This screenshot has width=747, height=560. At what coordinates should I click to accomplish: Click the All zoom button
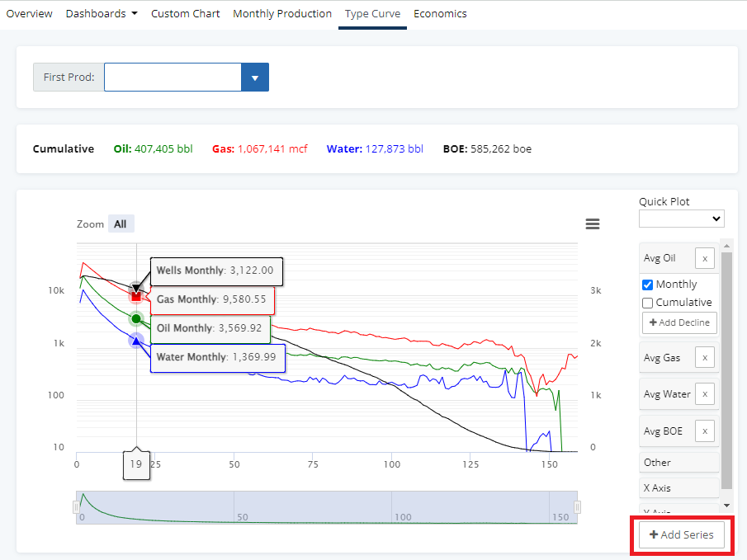point(121,224)
